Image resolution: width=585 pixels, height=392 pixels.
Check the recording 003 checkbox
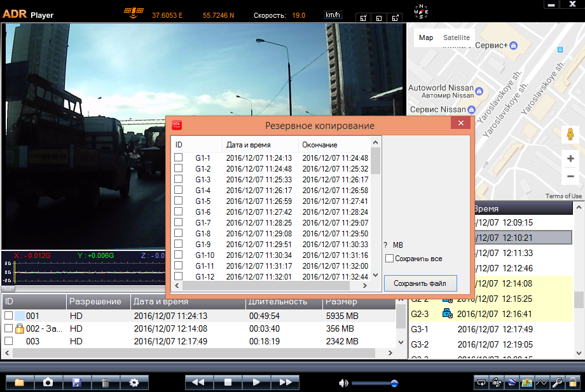tap(8, 341)
